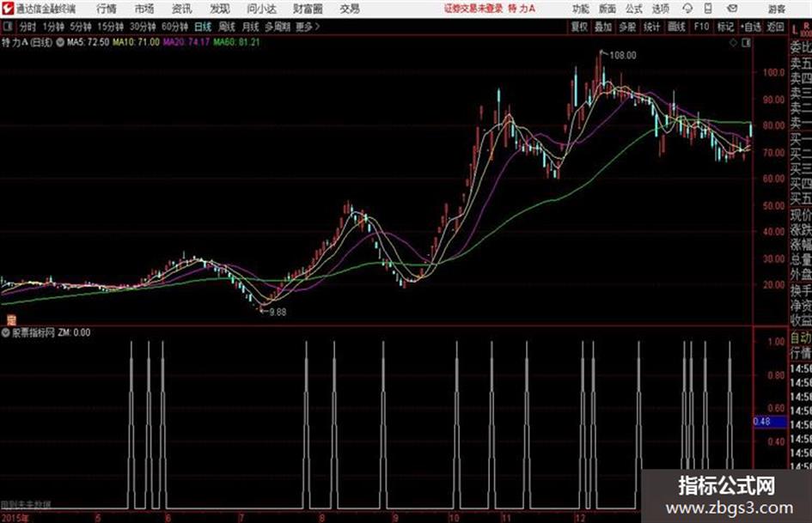This screenshot has width=812, height=523.
Task: Click the MA5: 72.50 value
Action: [x=88, y=42]
